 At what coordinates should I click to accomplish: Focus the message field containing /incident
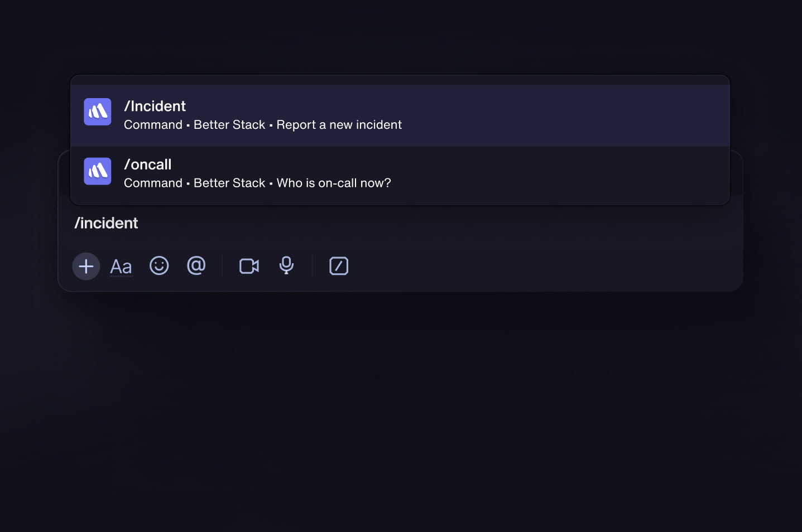(391, 223)
